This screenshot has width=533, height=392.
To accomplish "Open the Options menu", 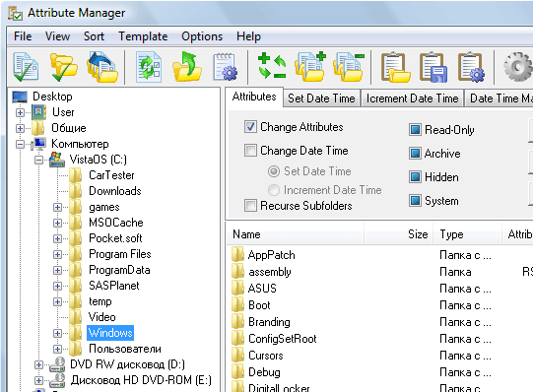I will point(202,36).
